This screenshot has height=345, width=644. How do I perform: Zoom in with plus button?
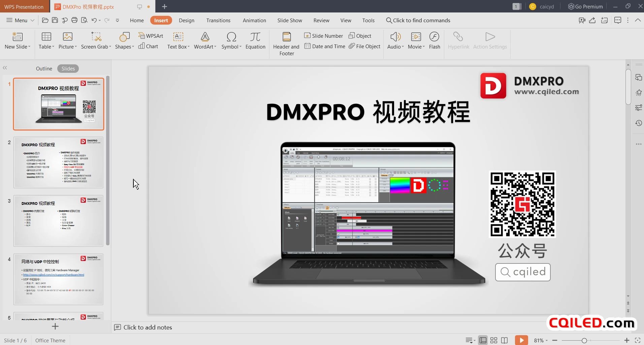[626, 340]
